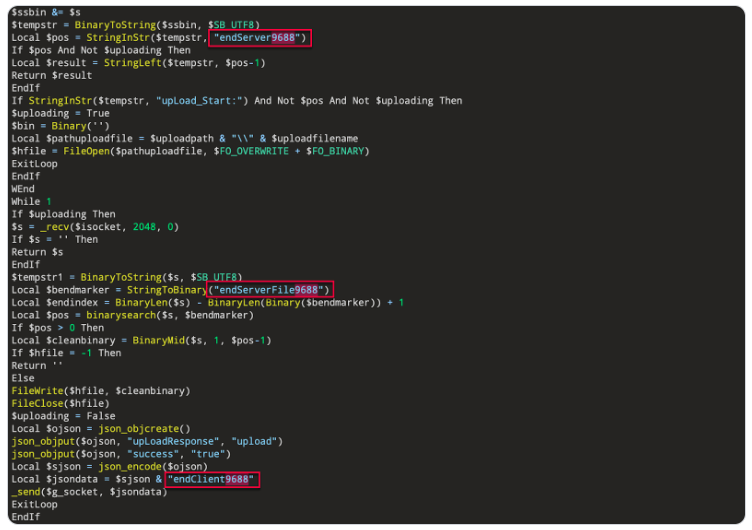Click the highlighted "endClient9688" string
752x530 pixels.
[x=213, y=479]
